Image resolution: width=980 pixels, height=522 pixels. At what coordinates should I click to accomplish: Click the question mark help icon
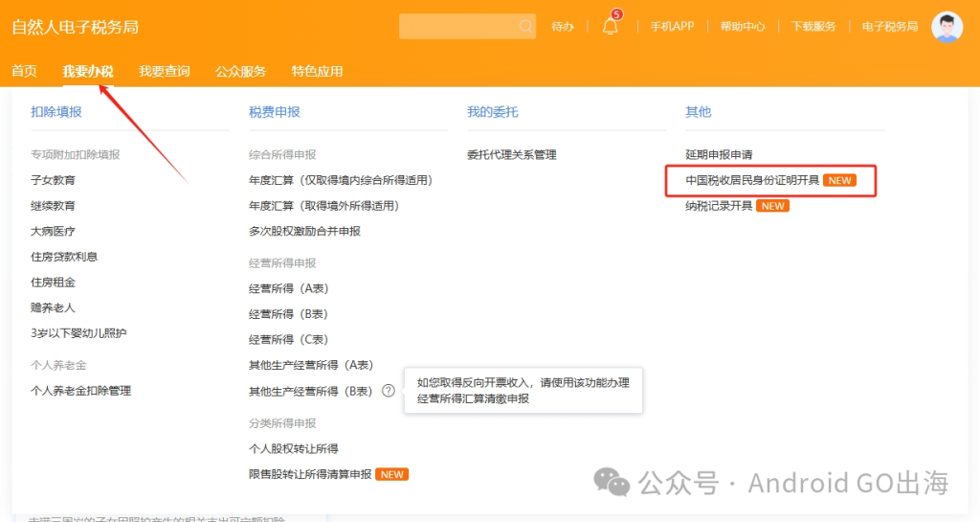389,391
